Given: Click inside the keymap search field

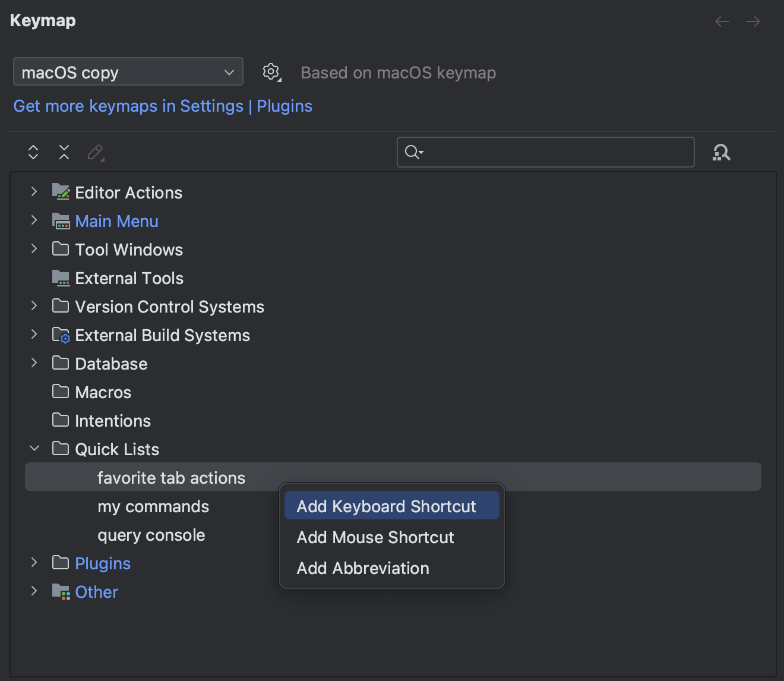Looking at the screenshot, I should click(545, 152).
